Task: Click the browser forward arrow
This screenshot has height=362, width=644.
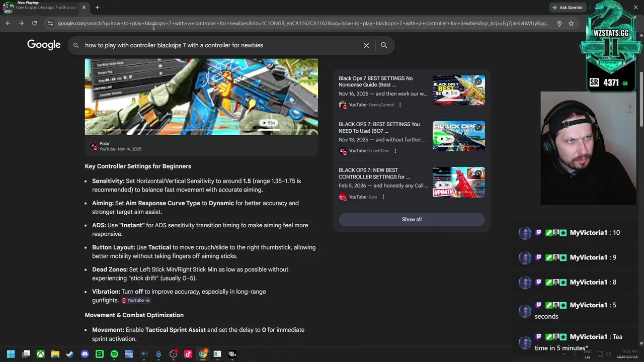Action: tap(21, 23)
